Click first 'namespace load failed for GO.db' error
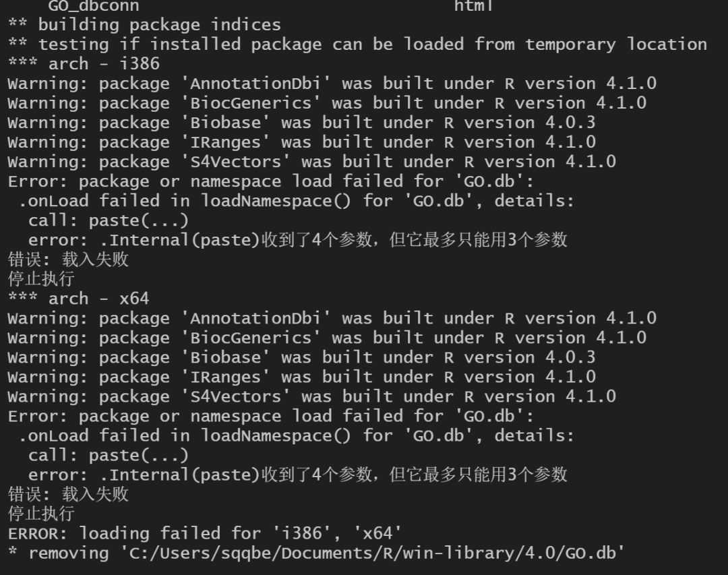 coord(271,181)
